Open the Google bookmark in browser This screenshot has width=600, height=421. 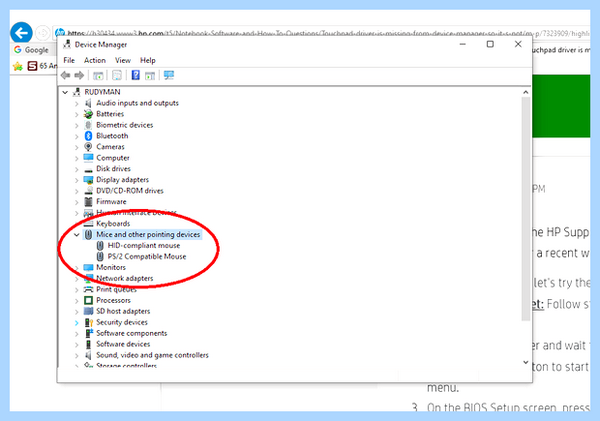point(31,50)
